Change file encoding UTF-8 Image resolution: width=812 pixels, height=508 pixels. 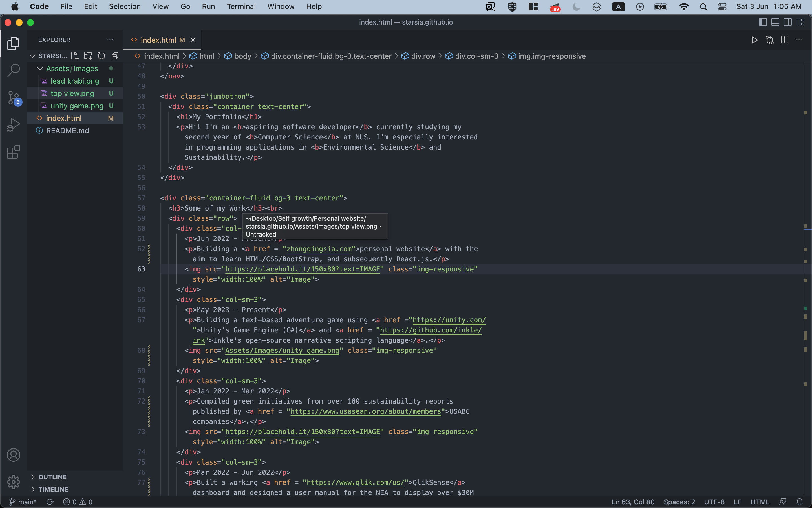click(714, 502)
